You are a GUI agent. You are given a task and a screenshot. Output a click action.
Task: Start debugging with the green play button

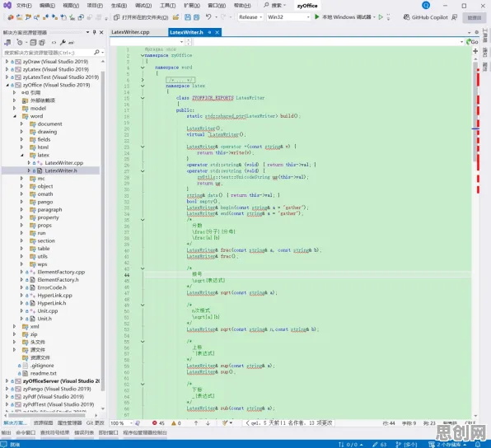317,17
